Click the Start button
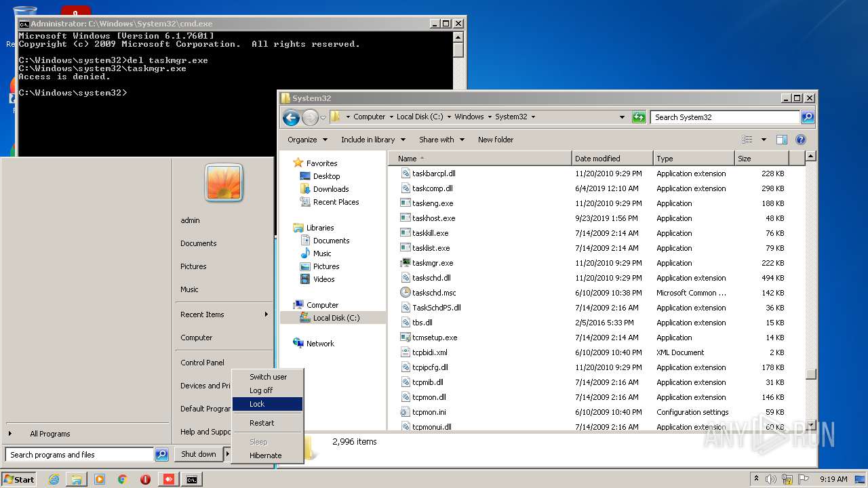 19,479
